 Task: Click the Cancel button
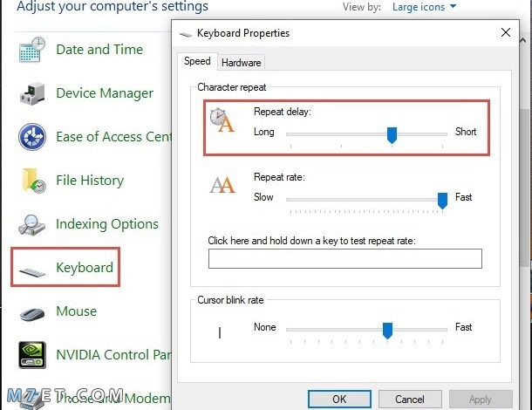tap(410, 400)
